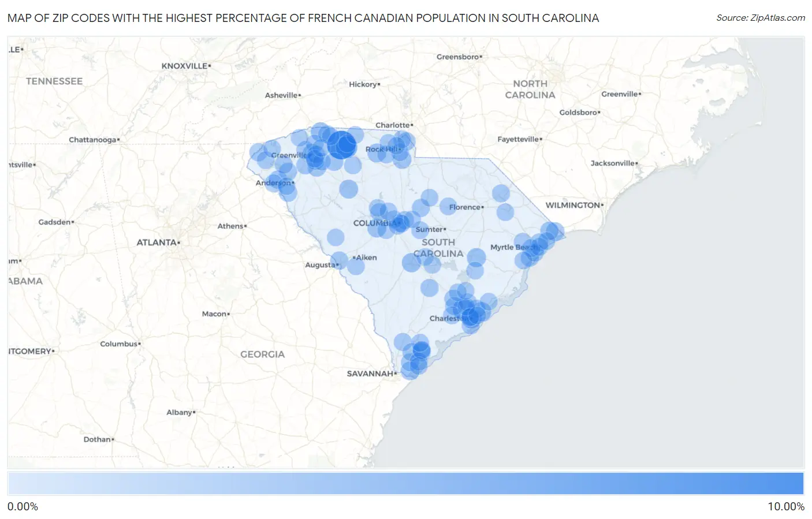Click the Augusta city label

pyautogui.click(x=322, y=265)
